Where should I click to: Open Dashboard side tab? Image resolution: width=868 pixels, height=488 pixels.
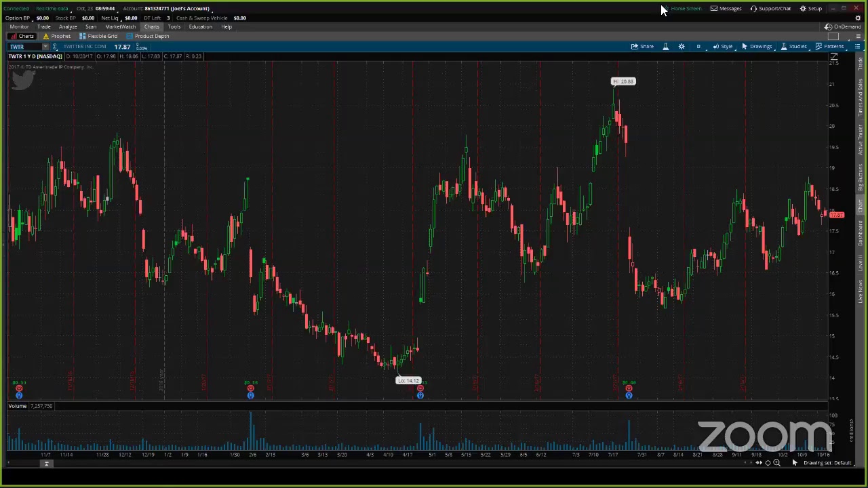(x=861, y=234)
